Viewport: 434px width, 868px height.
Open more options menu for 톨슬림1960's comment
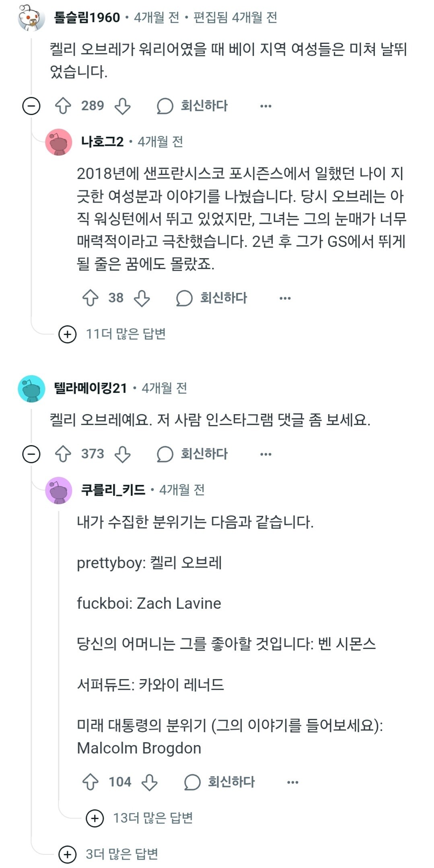coord(266,106)
